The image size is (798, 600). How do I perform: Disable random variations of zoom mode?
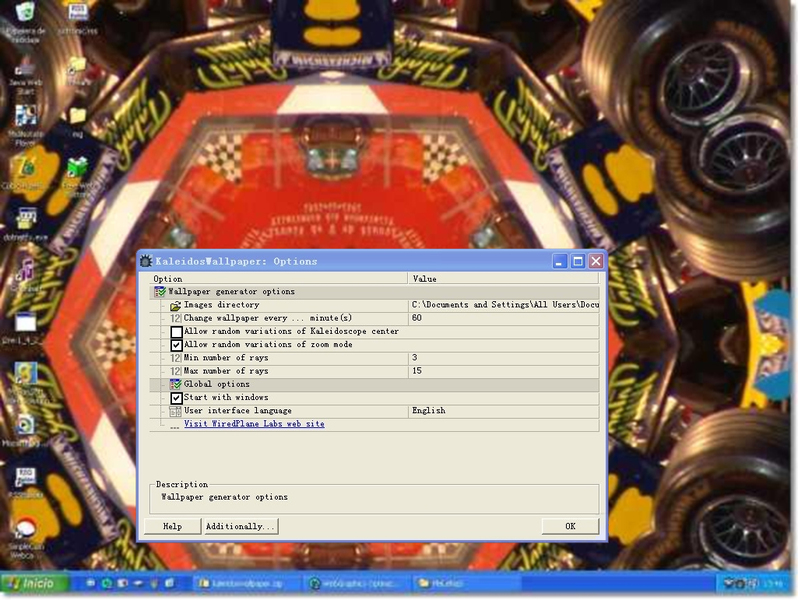(x=177, y=345)
